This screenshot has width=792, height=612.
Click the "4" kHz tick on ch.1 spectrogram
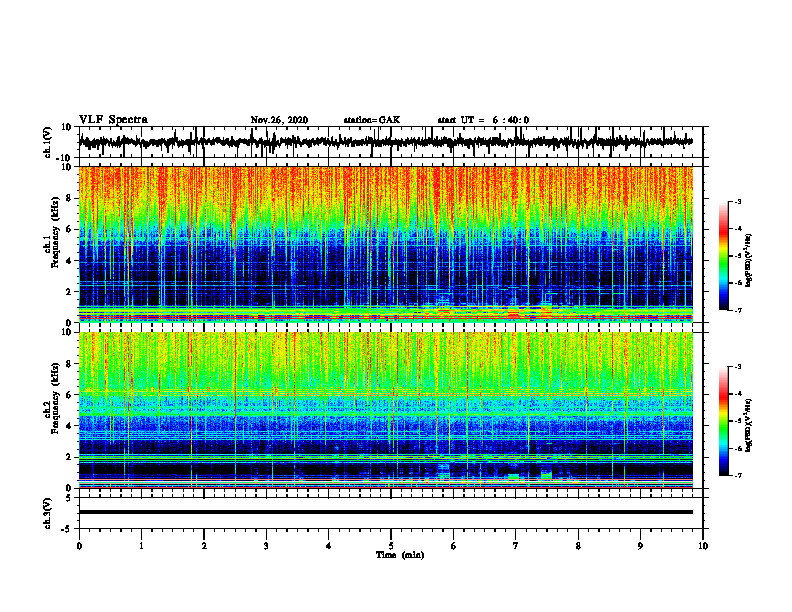(70, 261)
